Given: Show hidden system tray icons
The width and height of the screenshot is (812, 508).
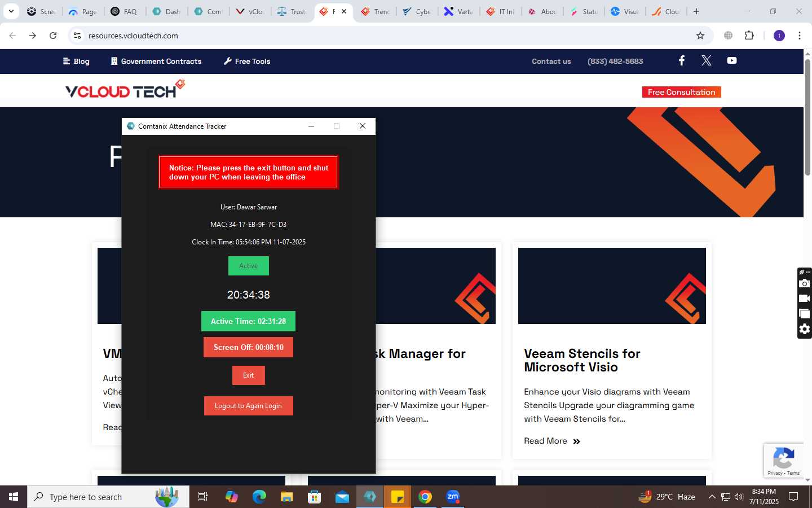Looking at the screenshot, I should point(712,497).
